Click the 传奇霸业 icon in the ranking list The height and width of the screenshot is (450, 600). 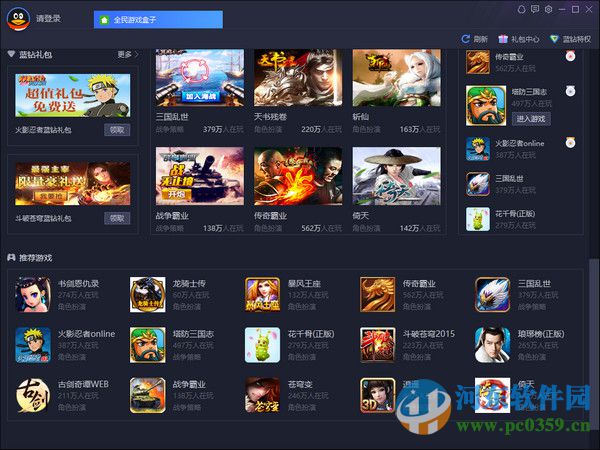[478, 62]
